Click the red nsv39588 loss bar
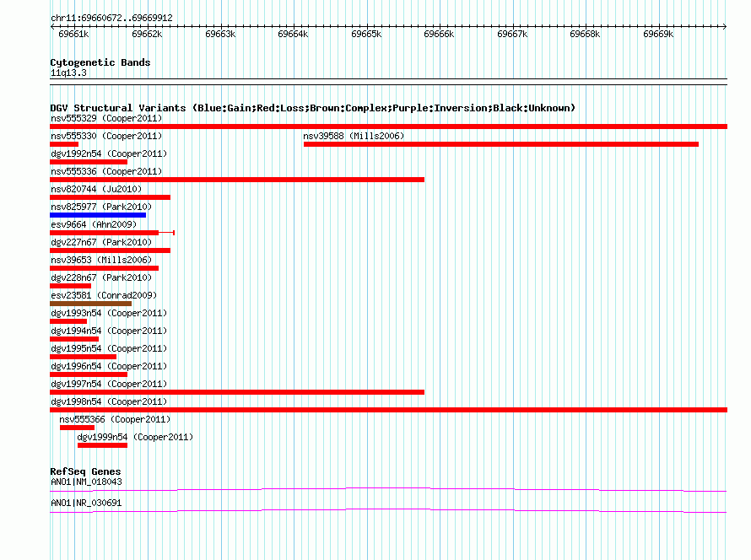Screen dimensions: 751x560 tap(501, 144)
